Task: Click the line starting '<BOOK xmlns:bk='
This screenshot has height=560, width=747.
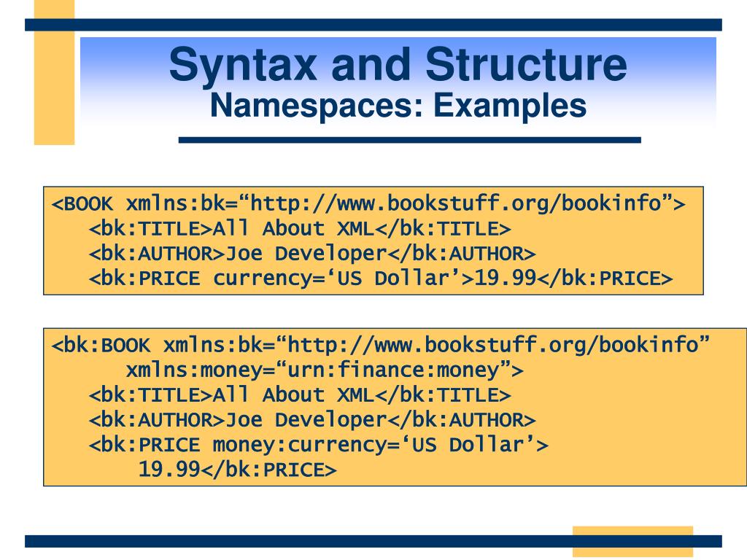Action: [368, 204]
